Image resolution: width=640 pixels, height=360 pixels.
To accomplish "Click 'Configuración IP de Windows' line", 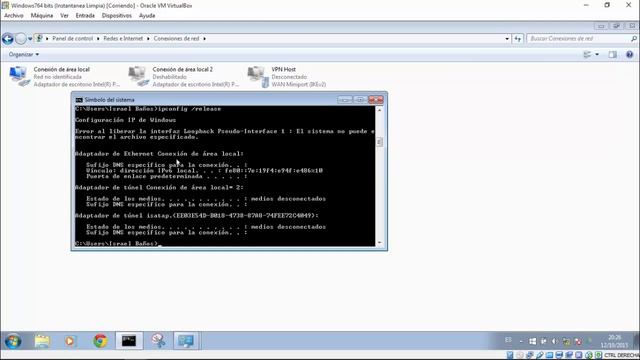I will [125, 120].
